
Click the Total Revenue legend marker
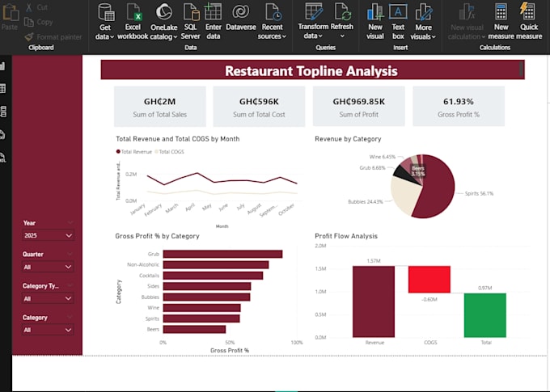pos(118,151)
